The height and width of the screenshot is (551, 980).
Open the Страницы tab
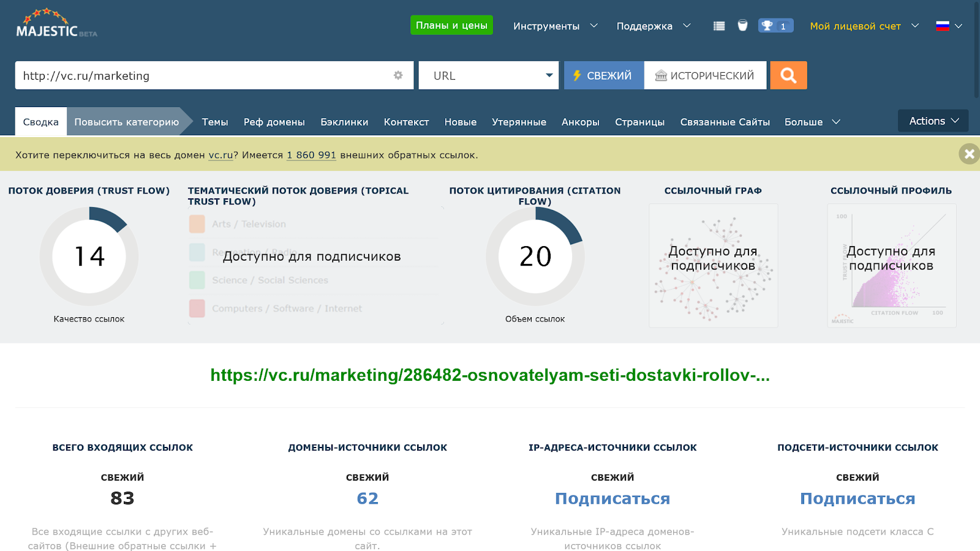[639, 122]
